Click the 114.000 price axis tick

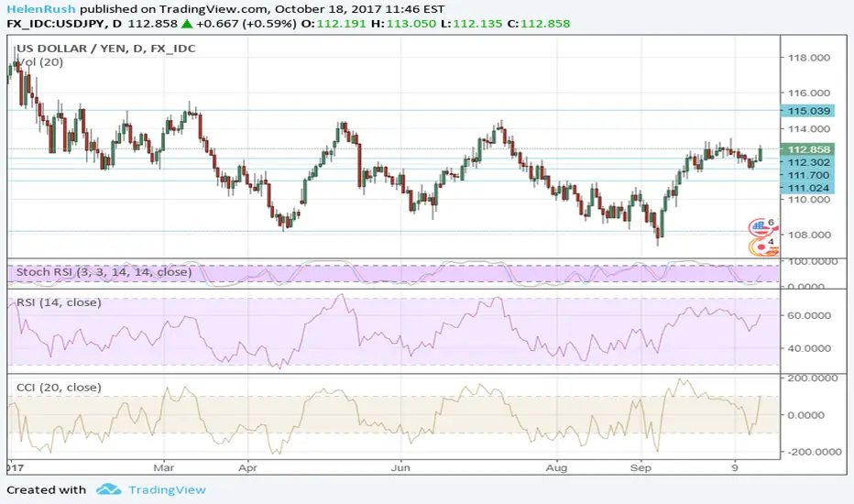point(809,129)
